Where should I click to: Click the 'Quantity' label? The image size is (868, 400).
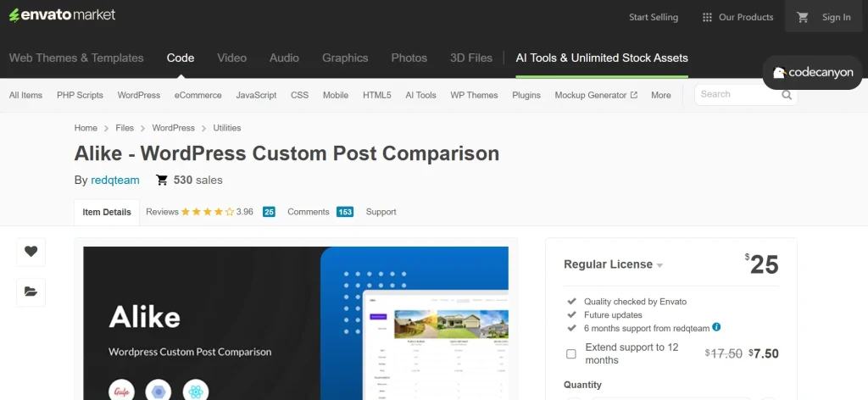(x=582, y=385)
